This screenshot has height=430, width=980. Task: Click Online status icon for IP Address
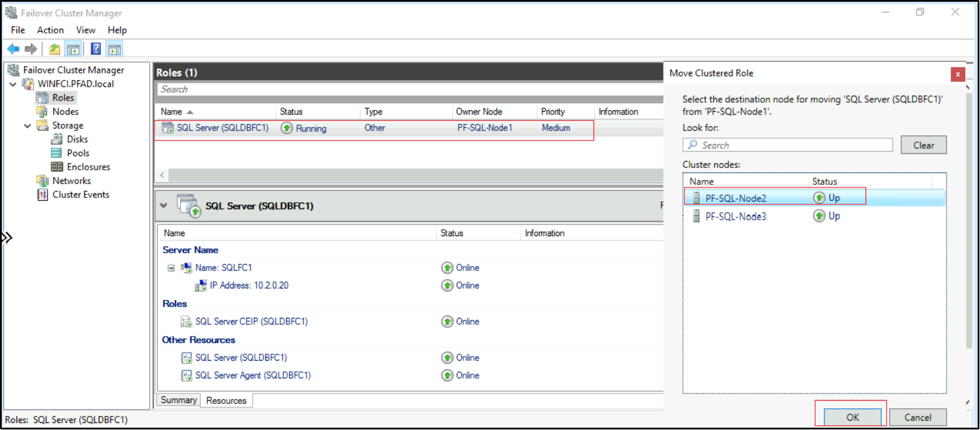click(x=447, y=285)
